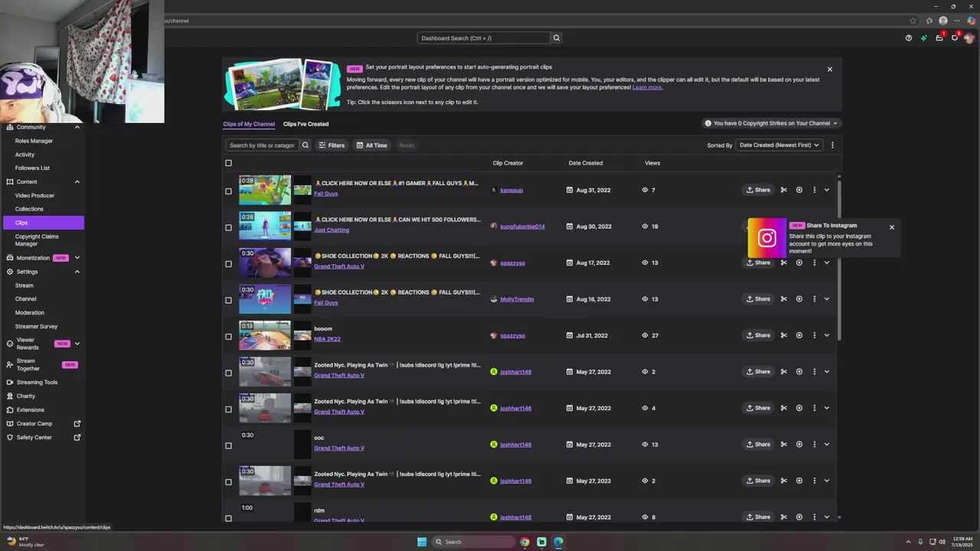The width and height of the screenshot is (980, 551).
Task: Open three-dot menu for the MollyTrendin clip
Action: pyautogui.click(x=815, y=299)
